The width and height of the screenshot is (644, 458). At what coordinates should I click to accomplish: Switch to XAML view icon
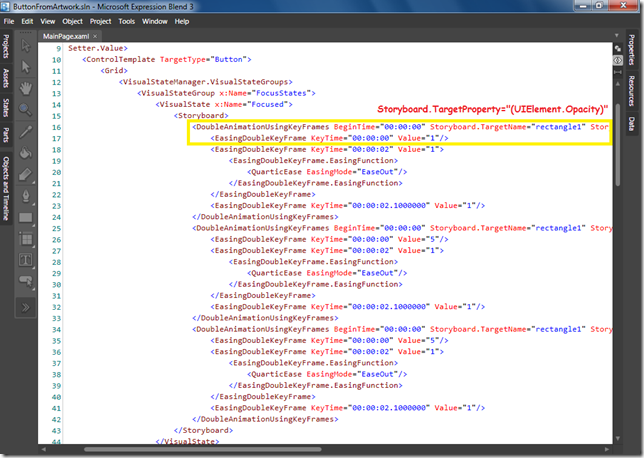point(618,60)
